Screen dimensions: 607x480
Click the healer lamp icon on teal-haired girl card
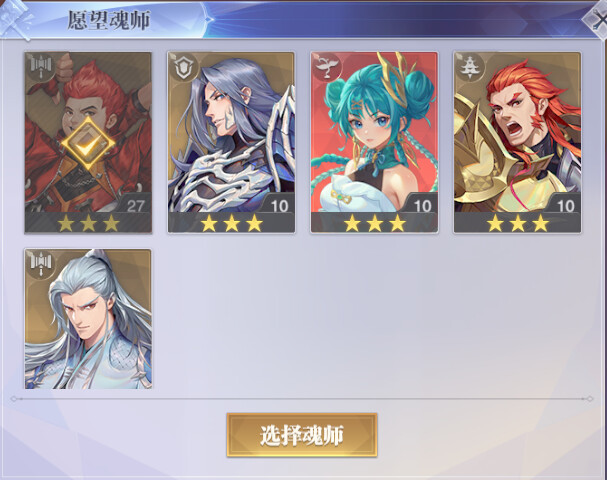point(328,67)
